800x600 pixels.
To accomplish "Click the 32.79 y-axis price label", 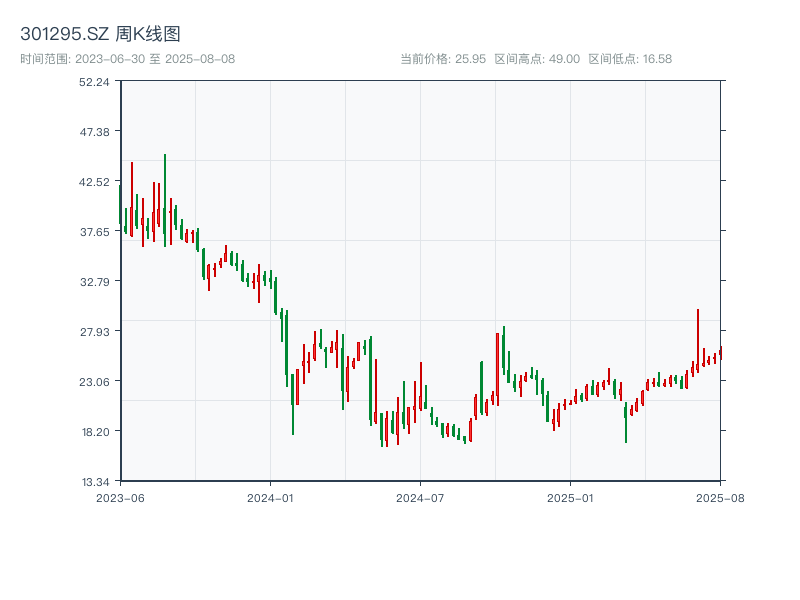I will click(94, 282).
